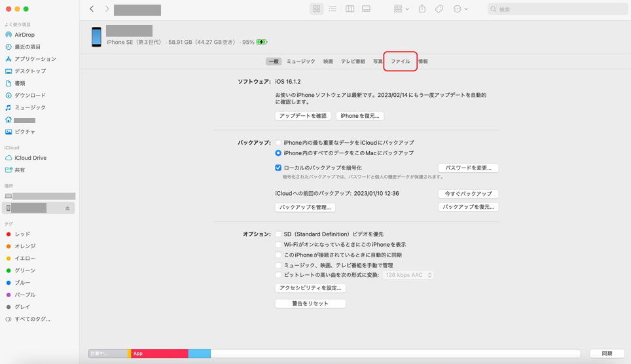Switch to the 情報 tab
This screenshot has height=364, width=631.
point(423,61)
